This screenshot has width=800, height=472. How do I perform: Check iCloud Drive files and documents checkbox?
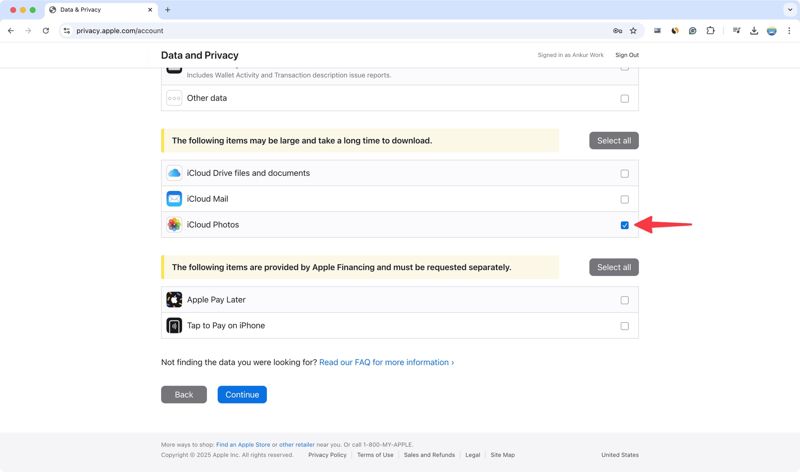tap(624, 173)
